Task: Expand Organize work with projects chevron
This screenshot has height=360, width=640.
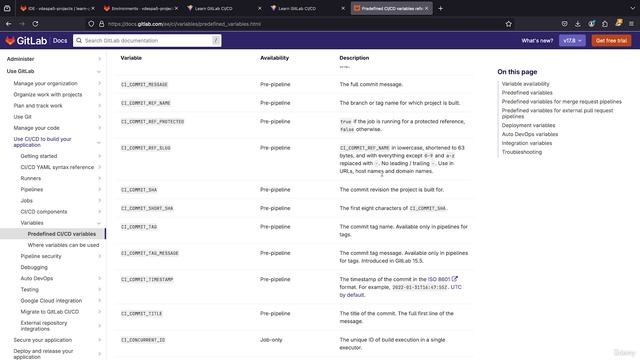Action: (x=99, y=94)
